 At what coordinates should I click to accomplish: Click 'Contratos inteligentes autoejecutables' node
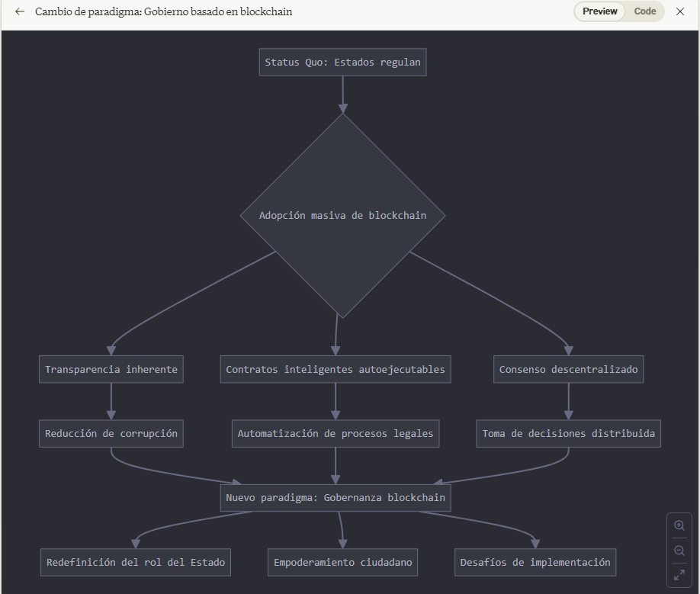[x=336, y=369]
